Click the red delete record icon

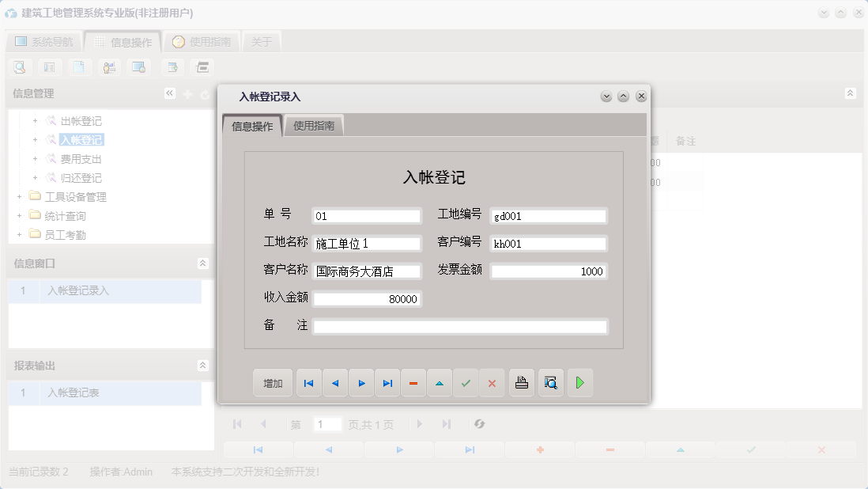413,382
